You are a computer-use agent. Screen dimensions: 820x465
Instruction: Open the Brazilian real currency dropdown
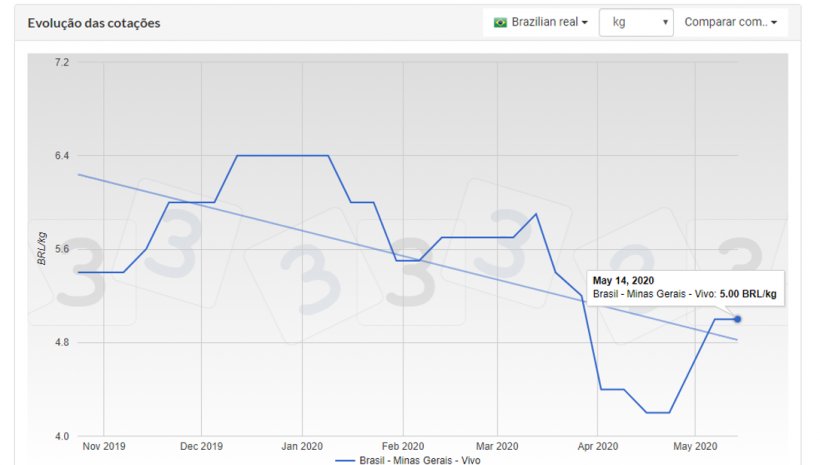coord(540,22)
